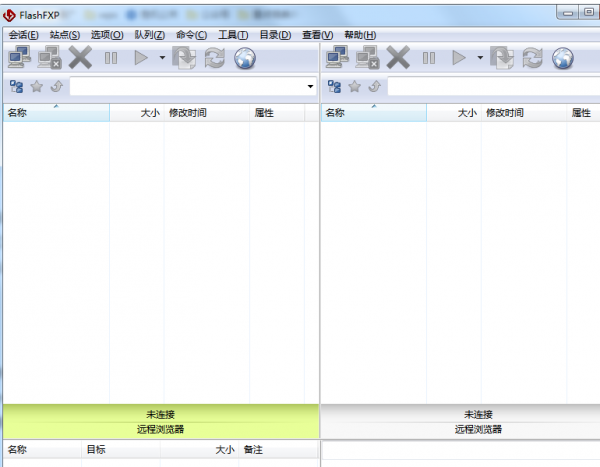Expand the right transfer play button arrow
This screenshot has height=467, width=600.
pos(480,58)
